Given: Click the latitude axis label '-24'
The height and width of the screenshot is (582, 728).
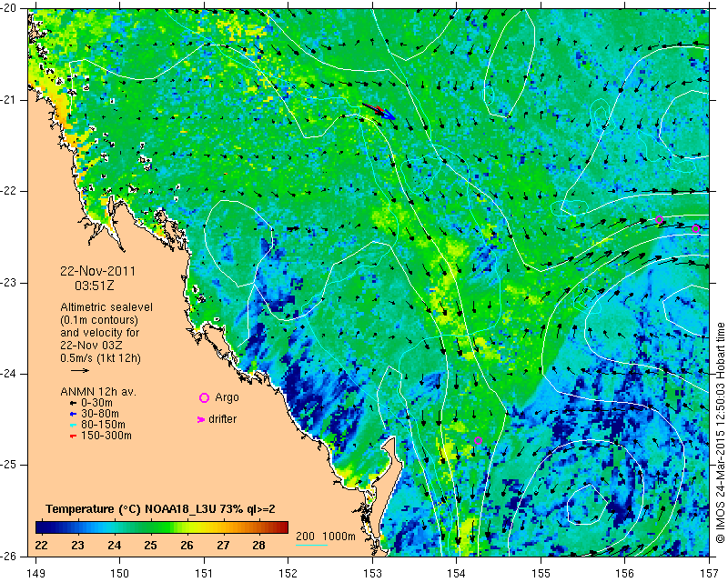Looking at the screenshot, I should click(x=8, y=374).
